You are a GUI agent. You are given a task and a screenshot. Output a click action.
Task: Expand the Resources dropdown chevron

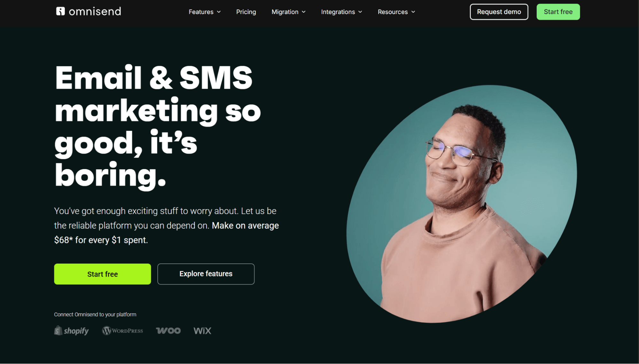[413, 12]
